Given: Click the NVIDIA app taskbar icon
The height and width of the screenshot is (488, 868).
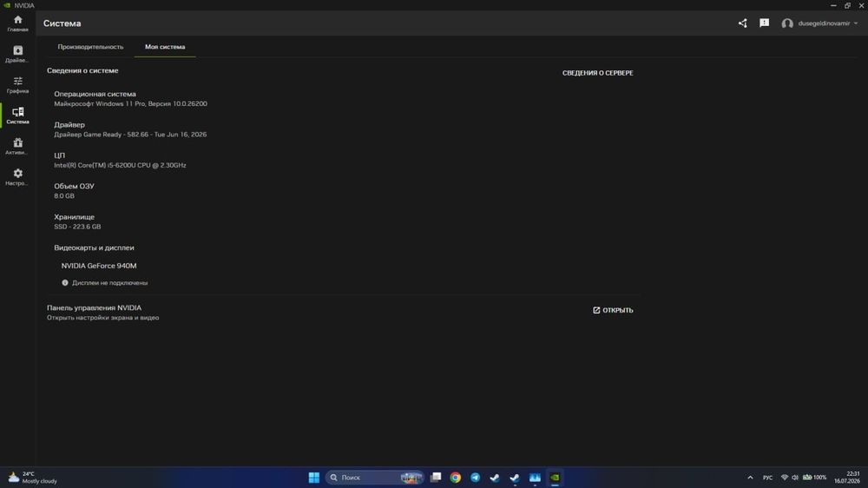Looking at the screenshot, I should pos(555,478).
